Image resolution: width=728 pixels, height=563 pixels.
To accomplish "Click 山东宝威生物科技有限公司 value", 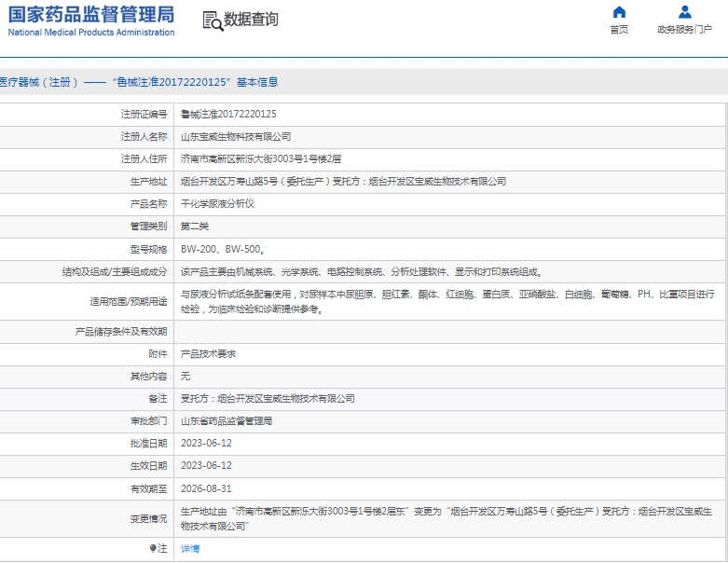I will coord(236,136).
